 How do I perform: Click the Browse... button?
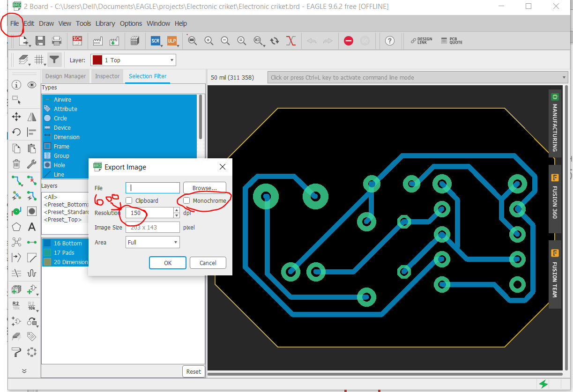(204, 188)
